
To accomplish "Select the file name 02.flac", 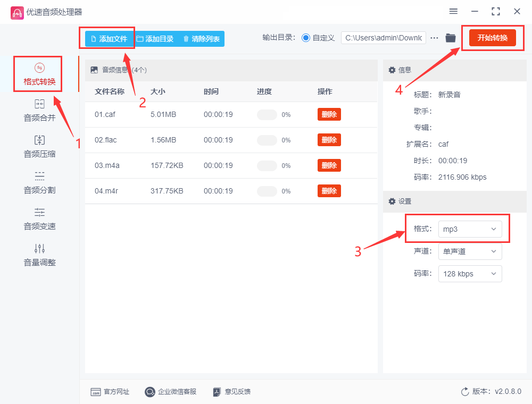I will pos(105,140).
